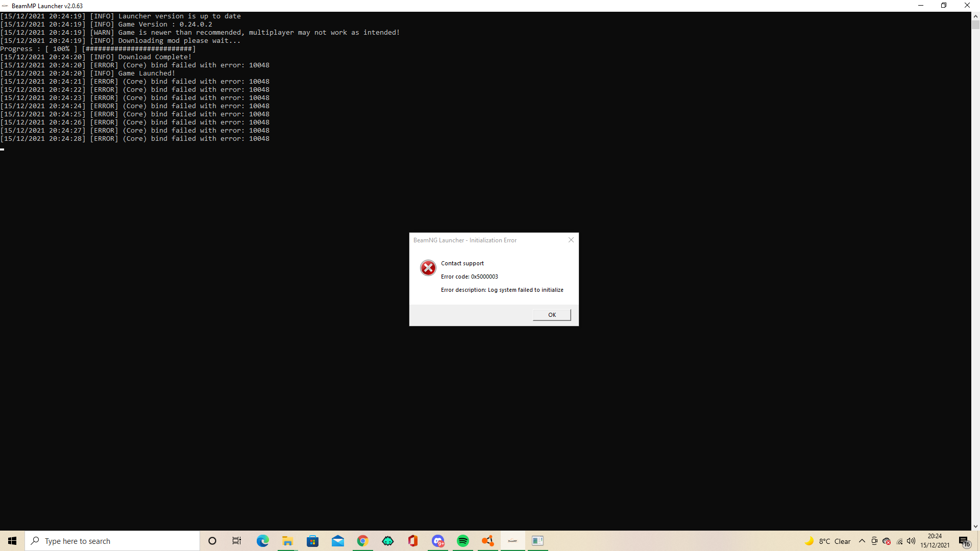Click the 'Download Complete!' log line
980x551 pixels.
pos(96,57)
